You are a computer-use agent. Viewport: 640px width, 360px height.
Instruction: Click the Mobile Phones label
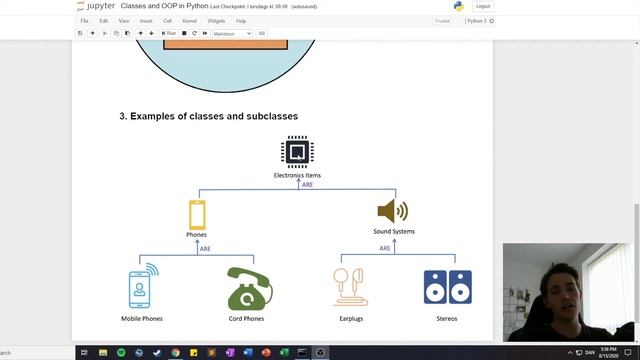coord(142,319)
